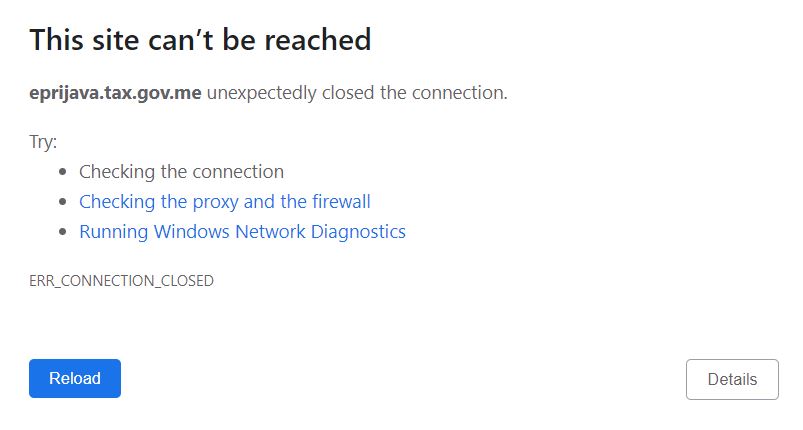The width and height of the screenshot is (803, 430).
Task: Click the word "proxy" in the suggestion link
Action: pos(215,202)
